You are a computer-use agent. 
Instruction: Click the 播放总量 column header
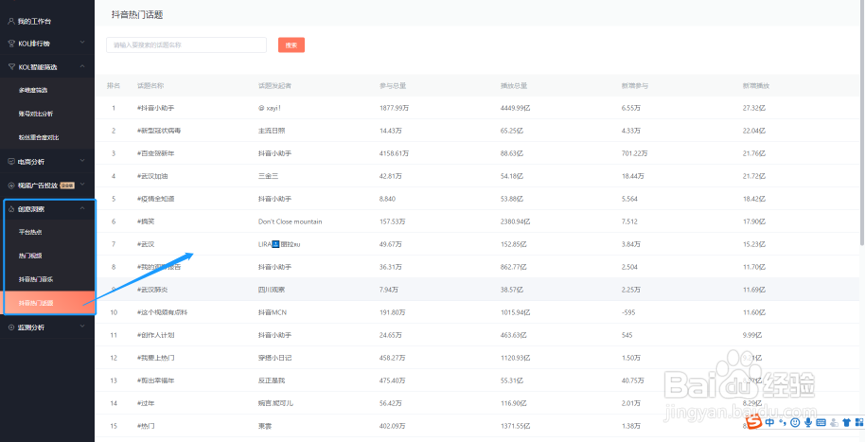[x=514, y=86]
